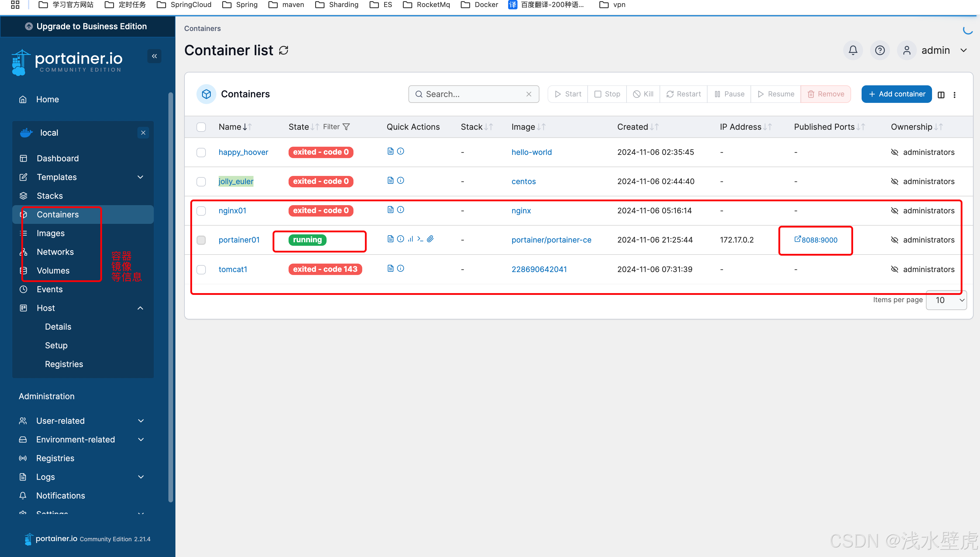Inspect icon for nginx01 container
Screen dimensions: 980x557
click(401, 210)
